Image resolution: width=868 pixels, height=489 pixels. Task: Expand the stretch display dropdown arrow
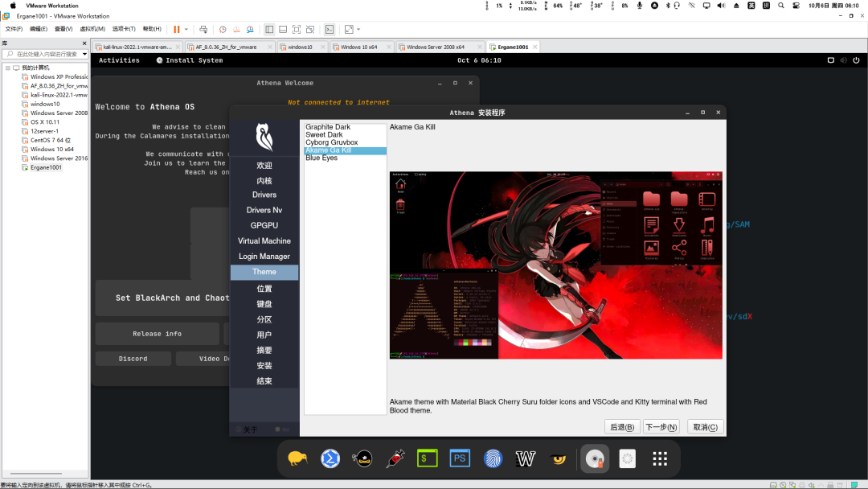(358, 29)
